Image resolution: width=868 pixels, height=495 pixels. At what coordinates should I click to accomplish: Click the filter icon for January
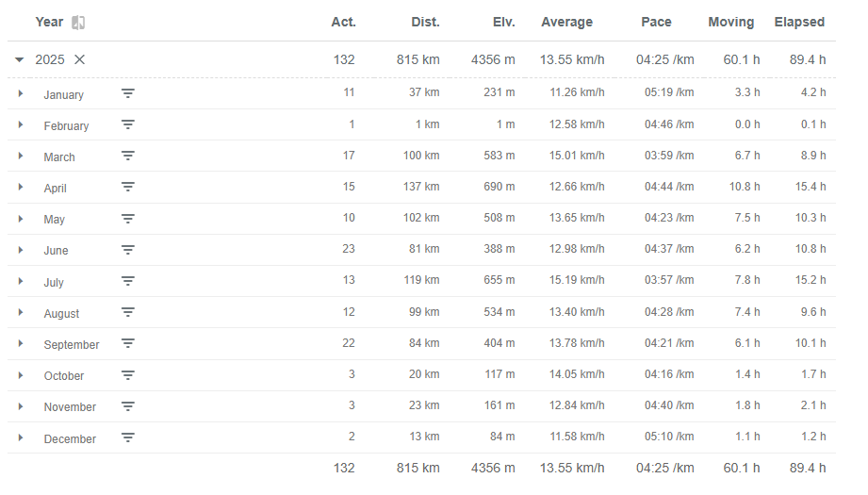point(128,93)
